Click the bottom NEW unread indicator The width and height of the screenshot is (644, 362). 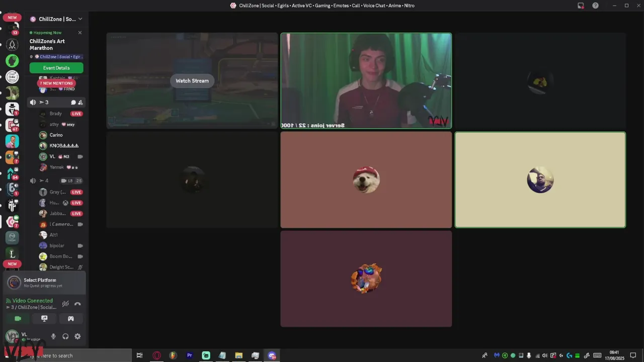[x=12, y=264]
